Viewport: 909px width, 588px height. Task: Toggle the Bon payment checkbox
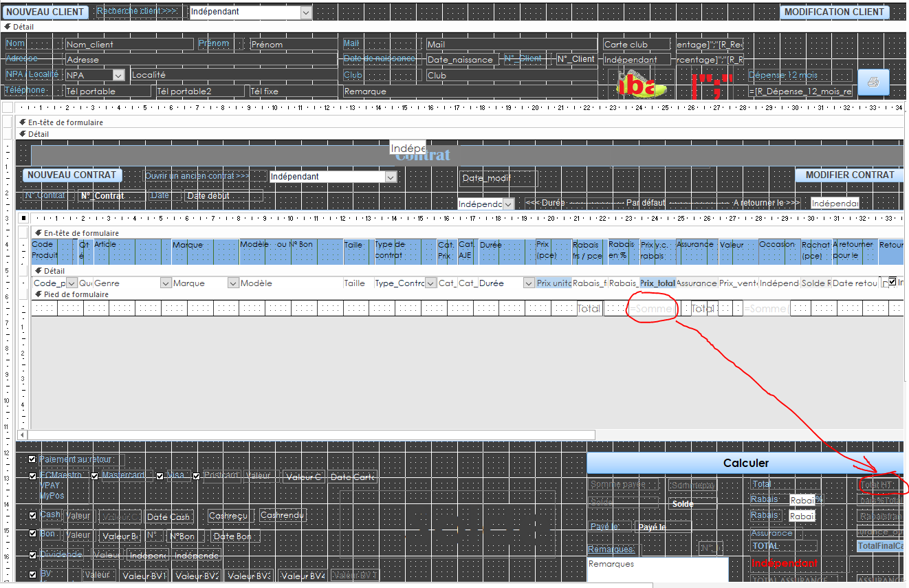point(32,534)
